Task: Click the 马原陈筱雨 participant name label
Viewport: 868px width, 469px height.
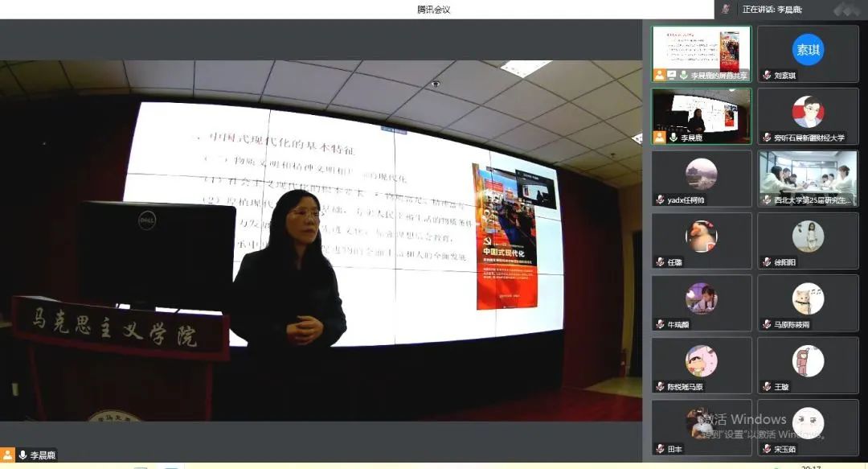Action: (x=792, y=325)
